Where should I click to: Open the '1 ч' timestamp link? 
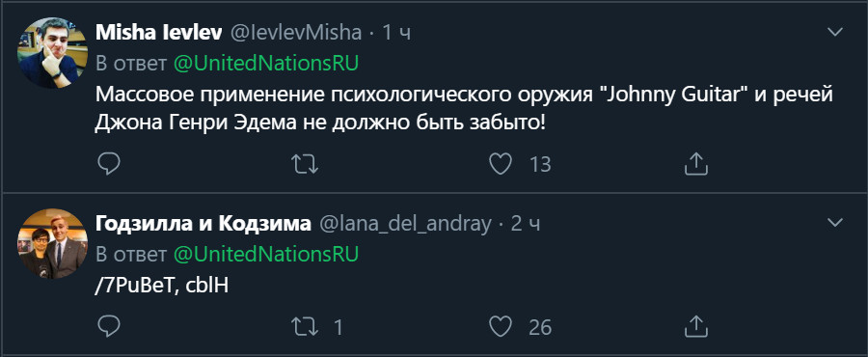click(x=396, y=33)
